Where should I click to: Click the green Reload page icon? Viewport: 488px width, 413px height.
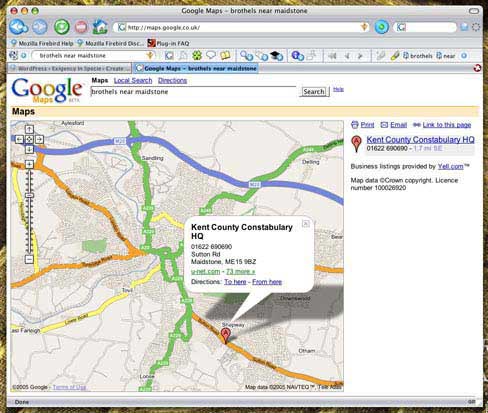point(62,27)
